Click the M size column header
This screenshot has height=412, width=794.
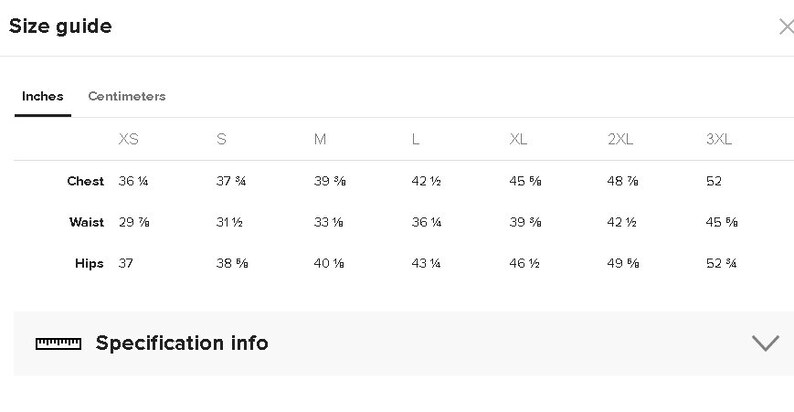[x=320, y=139]
